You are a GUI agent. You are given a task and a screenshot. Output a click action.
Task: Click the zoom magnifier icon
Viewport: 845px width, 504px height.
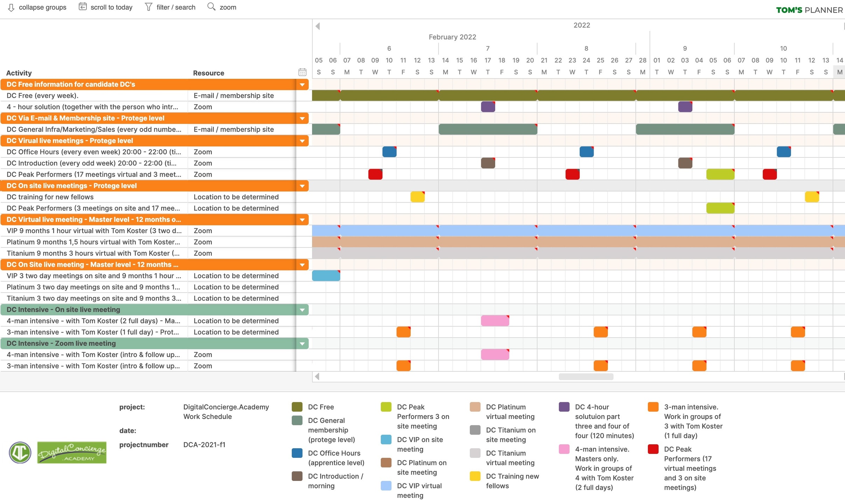[211, 7]
